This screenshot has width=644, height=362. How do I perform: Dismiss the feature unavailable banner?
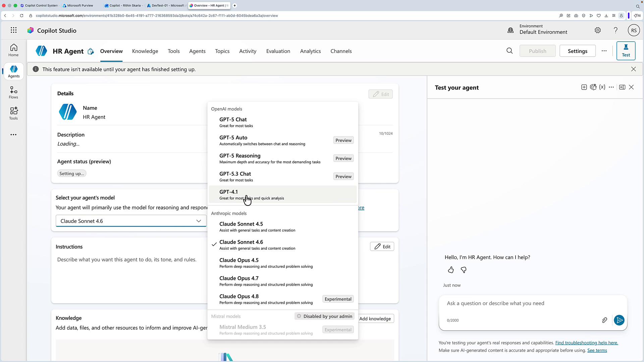pyautogui.click(x=634, y=69)
